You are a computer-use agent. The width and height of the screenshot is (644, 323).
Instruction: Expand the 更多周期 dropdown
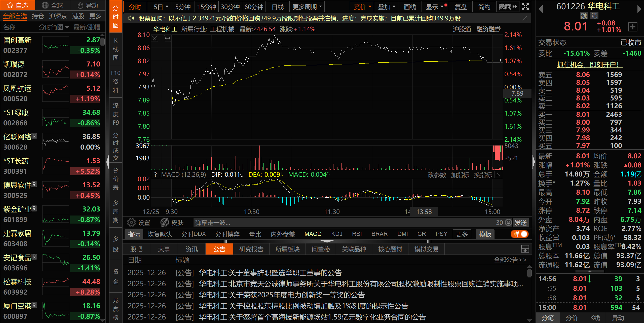pyautogui.click(x=307, y=7)
